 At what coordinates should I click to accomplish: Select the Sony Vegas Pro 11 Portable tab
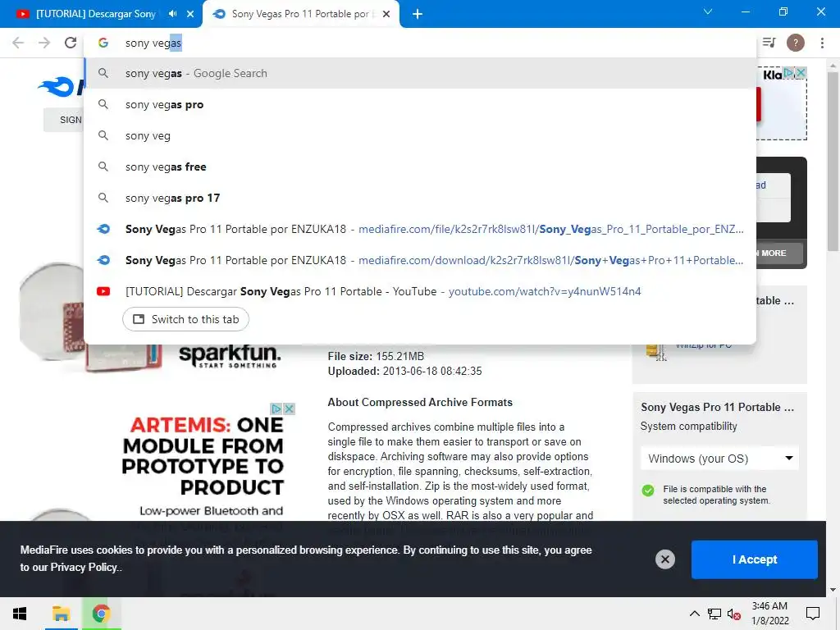300,14
